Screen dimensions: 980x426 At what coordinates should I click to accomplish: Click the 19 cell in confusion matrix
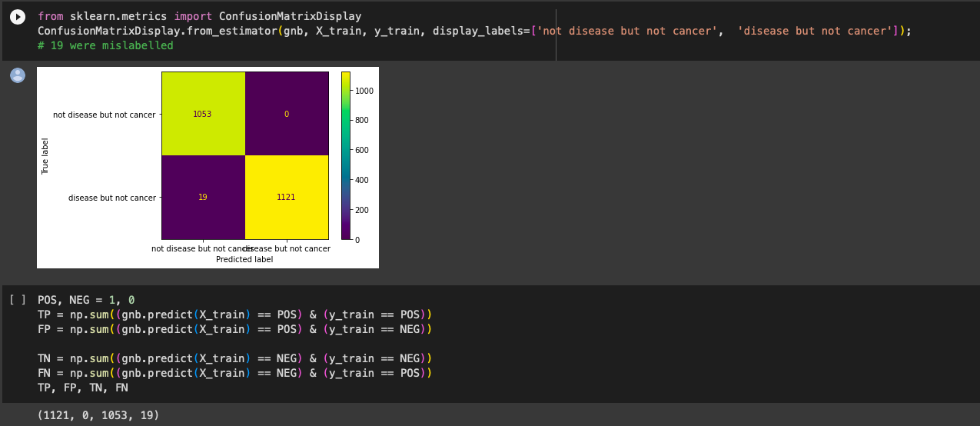coord(202,198)
